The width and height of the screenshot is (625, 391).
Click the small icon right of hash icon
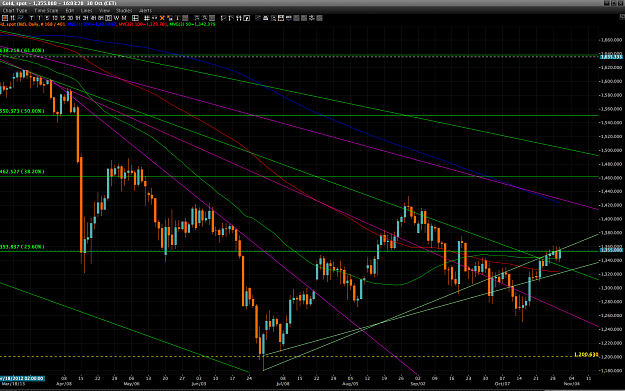pyautogui.click(x=154, y=18)
